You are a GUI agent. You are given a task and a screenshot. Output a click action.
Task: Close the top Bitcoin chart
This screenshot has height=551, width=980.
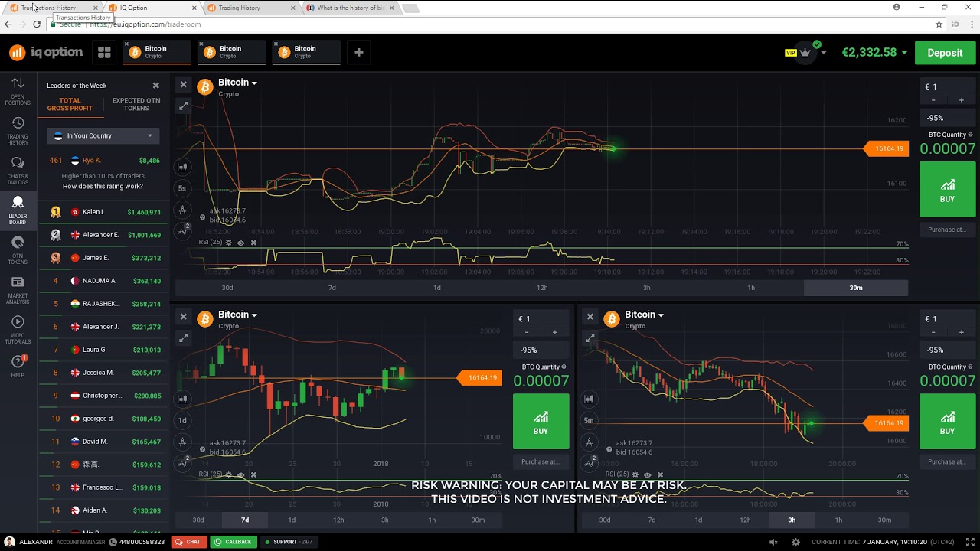183,85
